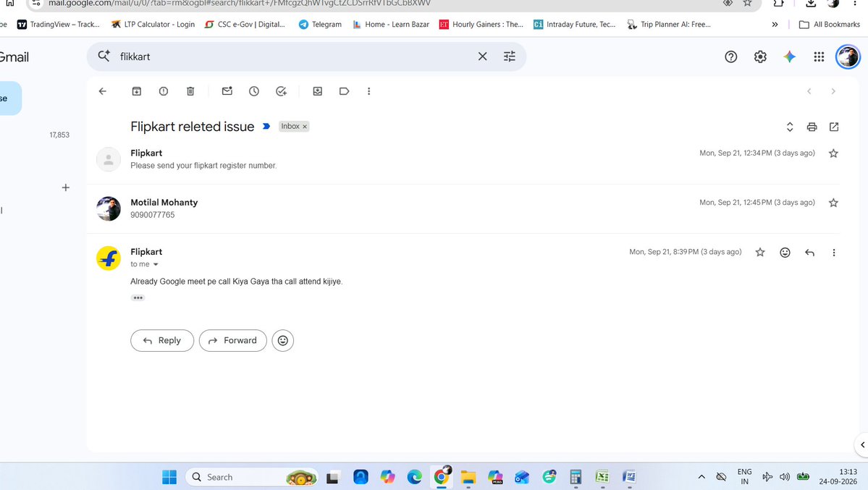Open conversation in new window
Screen dimensions: 868x490
tap(834, 127)
